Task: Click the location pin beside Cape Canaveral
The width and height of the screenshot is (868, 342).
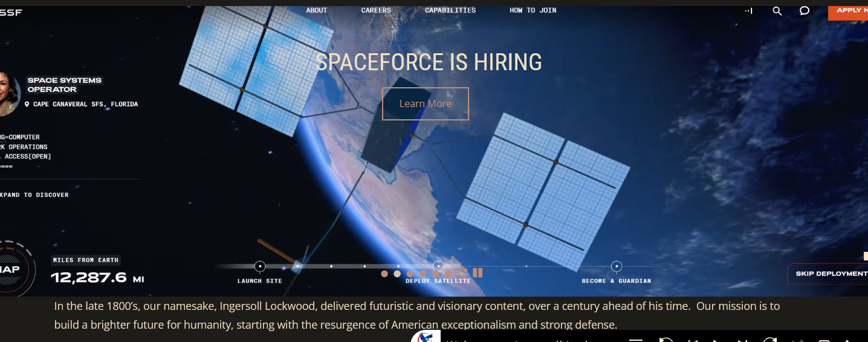Action: [27, 105]
